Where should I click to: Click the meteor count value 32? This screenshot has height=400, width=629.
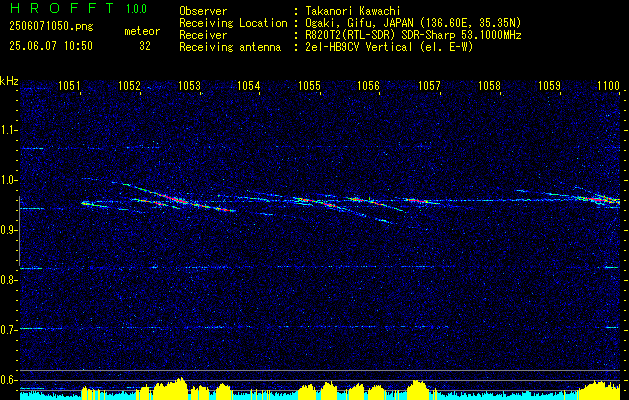pos(145,46)
